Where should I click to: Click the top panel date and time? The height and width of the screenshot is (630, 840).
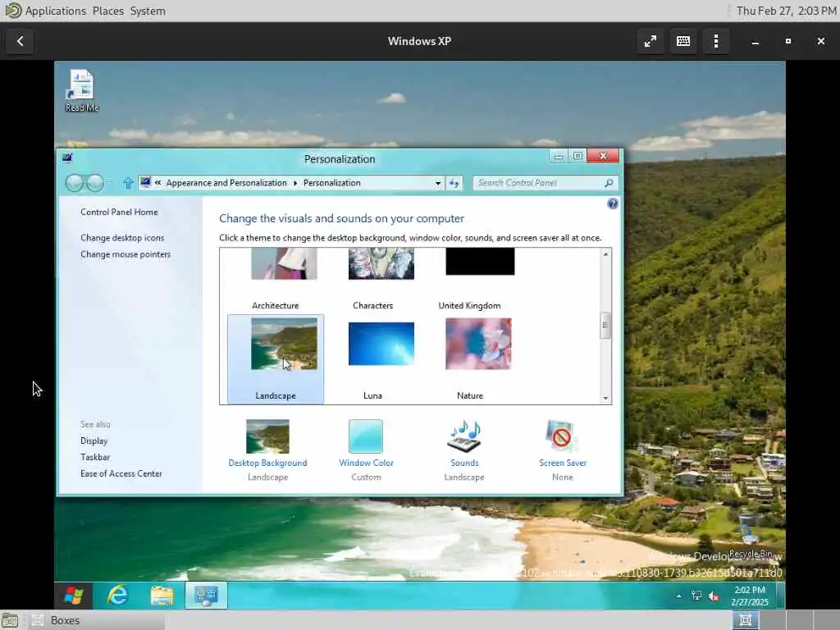tap(786, 11)
